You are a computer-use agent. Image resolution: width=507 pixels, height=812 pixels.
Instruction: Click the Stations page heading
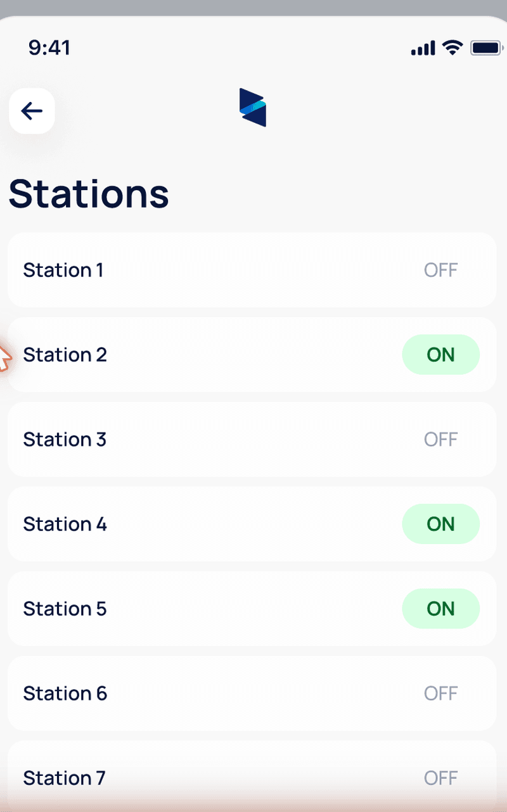(x=89, y=193)
